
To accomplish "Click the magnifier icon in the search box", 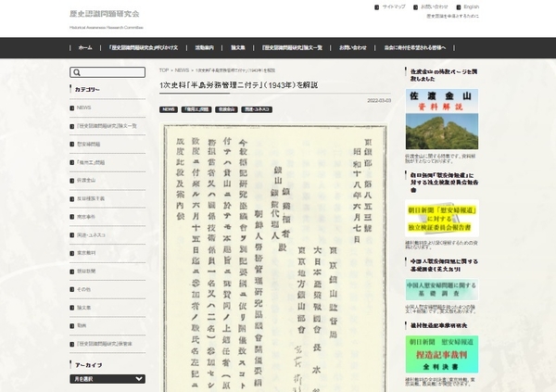I will (77, 72).
